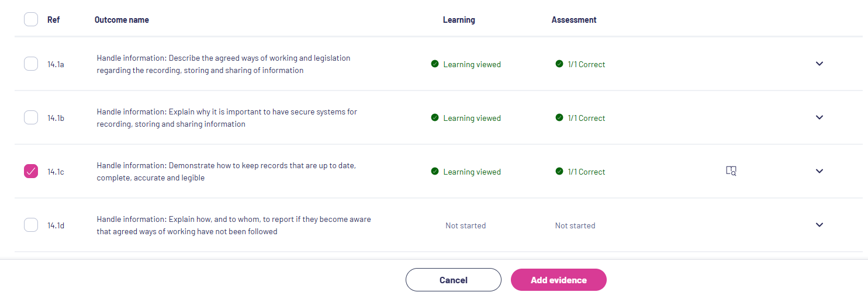Click green check icon beside 14.1c 1/1 Correct

559,171
